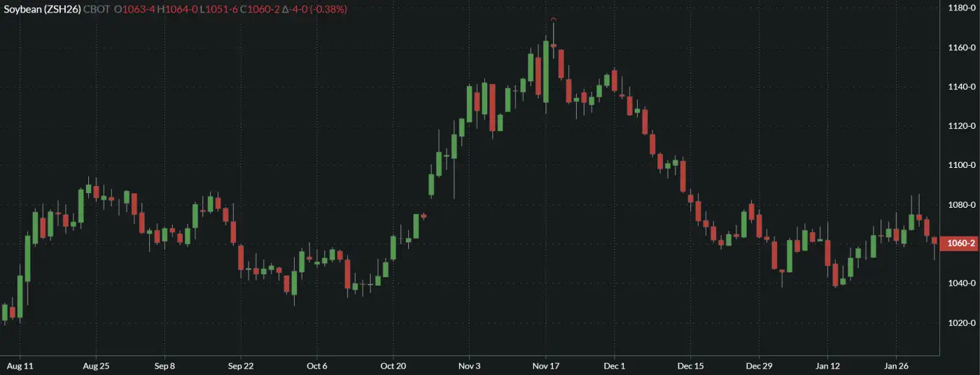Select the open value O1063-4 in header
Image resolution: width=980 pixels, height=375 pixels.
coord(134,9)
